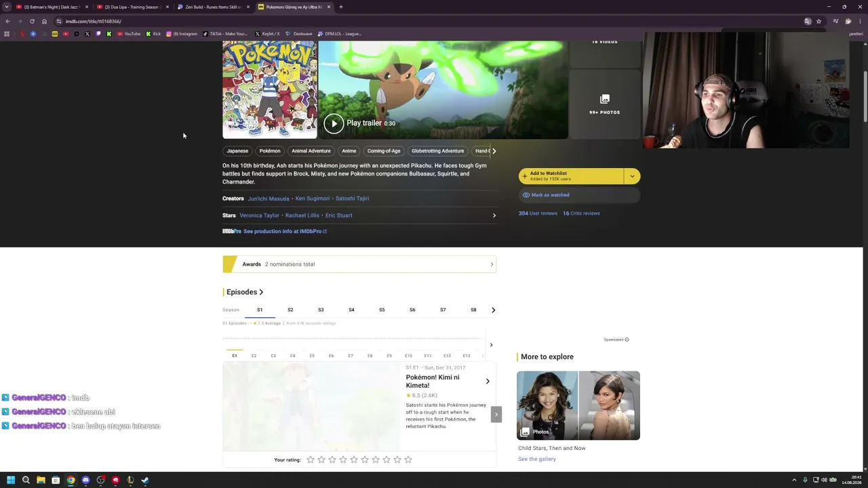
Task: Switch to season S4 tab
Action: click(351, 310)
